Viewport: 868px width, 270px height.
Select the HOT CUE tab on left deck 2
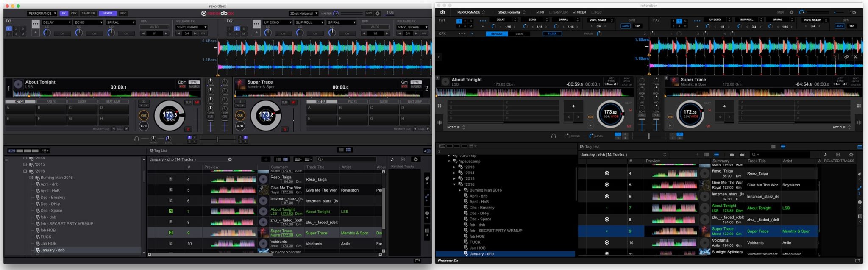[x=321, y=102]
